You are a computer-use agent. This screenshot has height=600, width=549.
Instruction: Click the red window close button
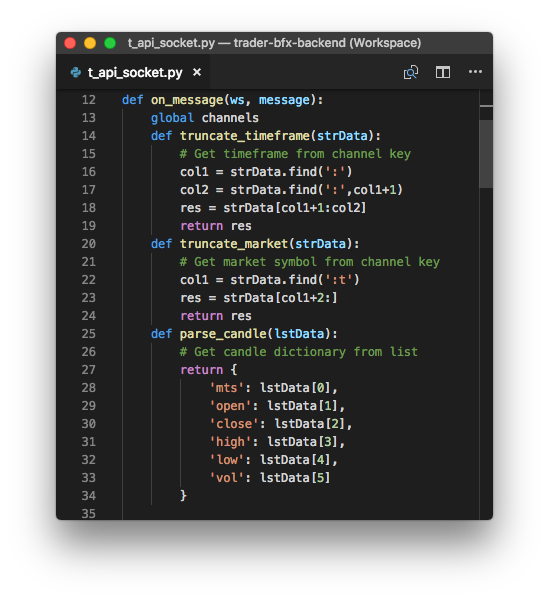[70, 43]
